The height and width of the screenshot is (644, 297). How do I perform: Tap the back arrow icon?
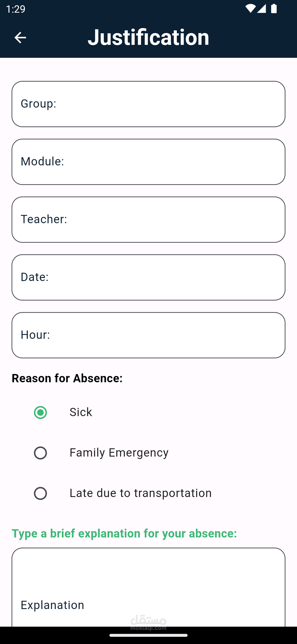click(20, 37)
